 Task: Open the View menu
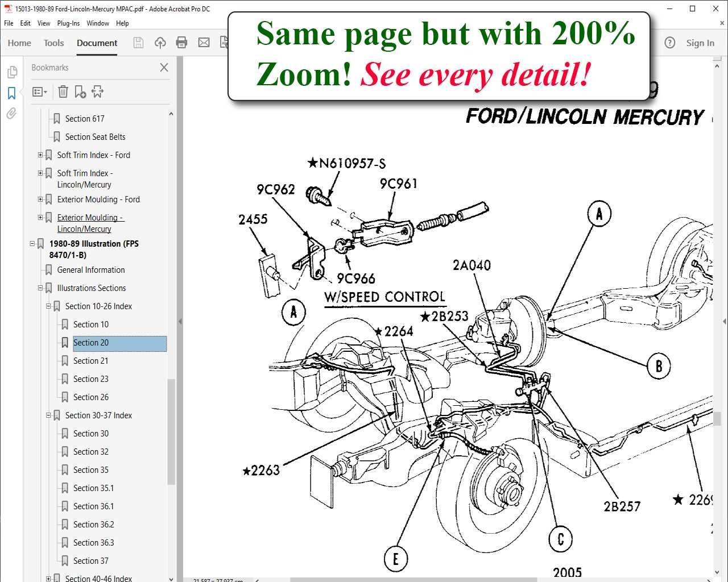(44, 23)
